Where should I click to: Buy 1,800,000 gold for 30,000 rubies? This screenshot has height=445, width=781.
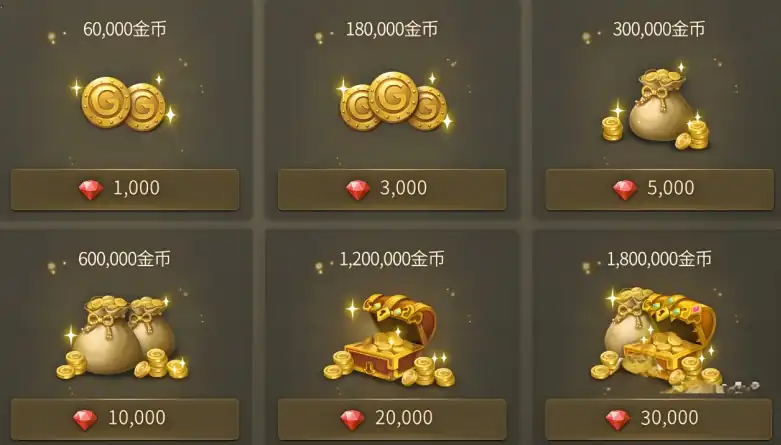(x=658, y=419)
